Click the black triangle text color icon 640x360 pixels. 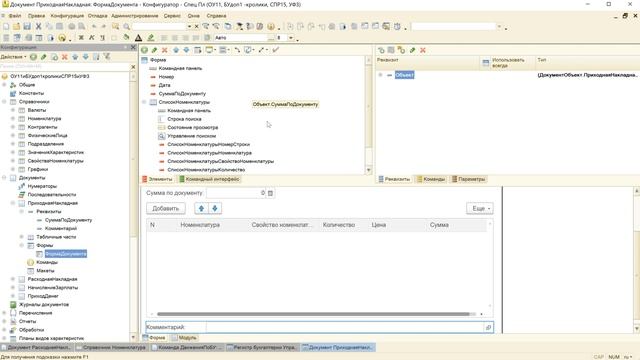[x=138, y=38]
